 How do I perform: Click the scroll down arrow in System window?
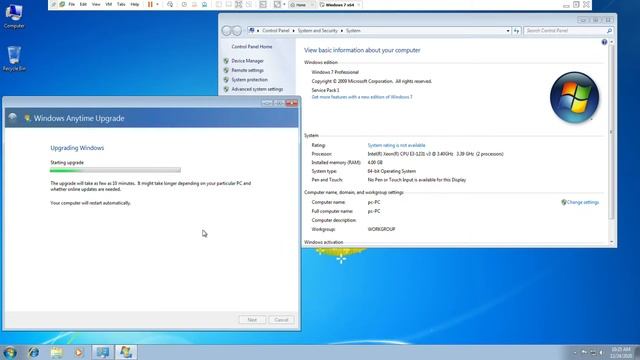611,242
